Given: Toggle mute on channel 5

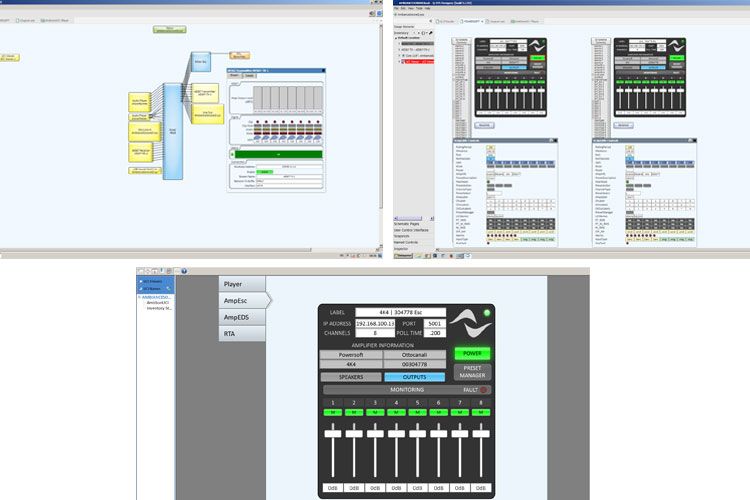Looking at the screenshot, I should point(417,412).
